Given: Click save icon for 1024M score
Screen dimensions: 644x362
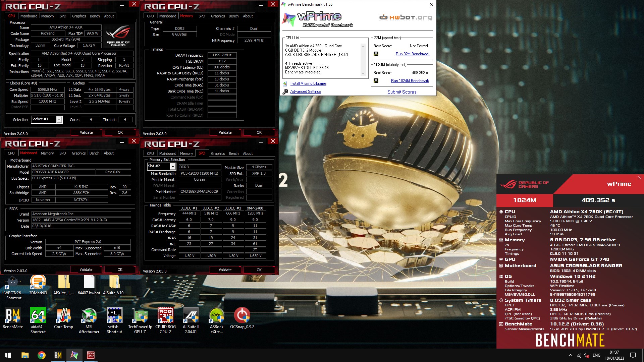Looking at the screenshot, I should (x=376, y=81).
